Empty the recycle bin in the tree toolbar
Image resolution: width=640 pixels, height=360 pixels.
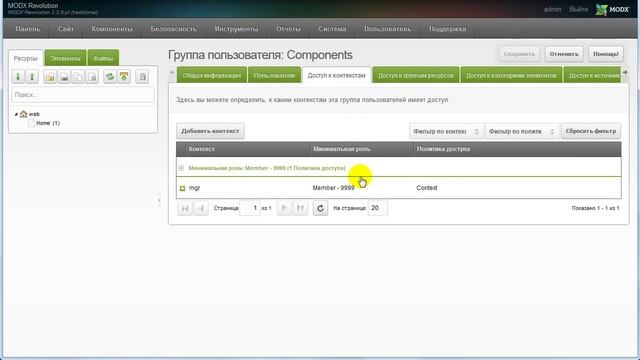coord(142,77)
